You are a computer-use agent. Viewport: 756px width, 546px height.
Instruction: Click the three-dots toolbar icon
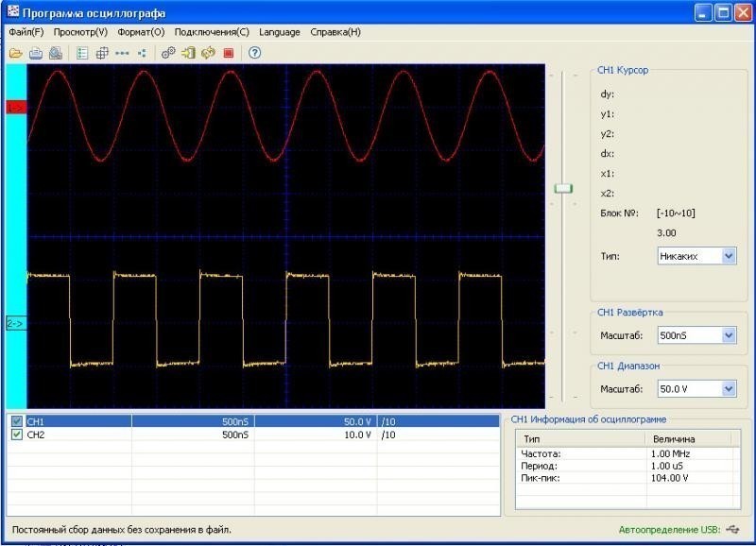pyautogui.click(x=122, y=53)
